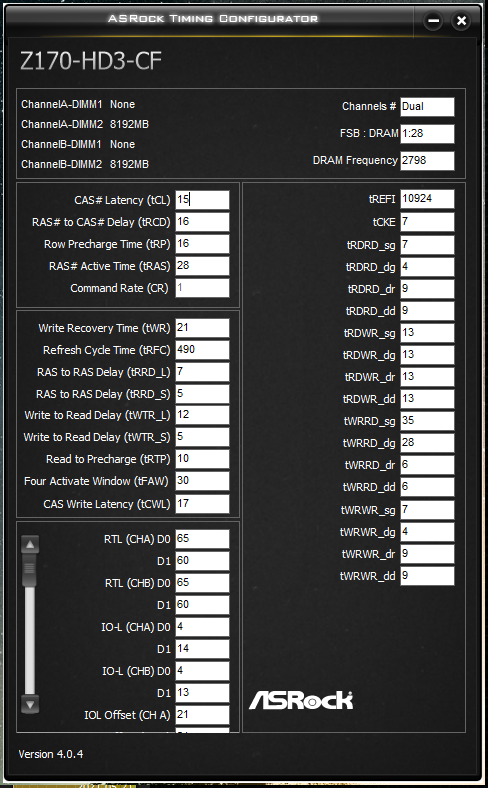
Task: Click the scrollbar down arrow button
Action: click(30, 704)
